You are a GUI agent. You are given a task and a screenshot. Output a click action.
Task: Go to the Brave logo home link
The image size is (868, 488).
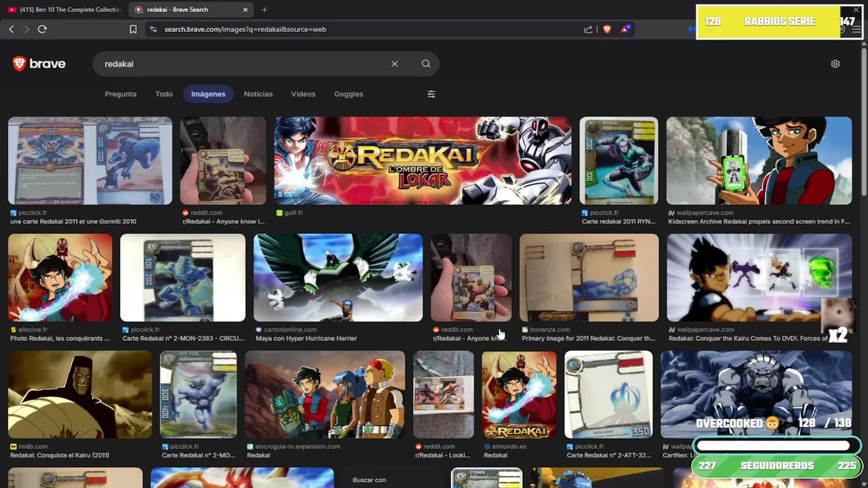39,64
